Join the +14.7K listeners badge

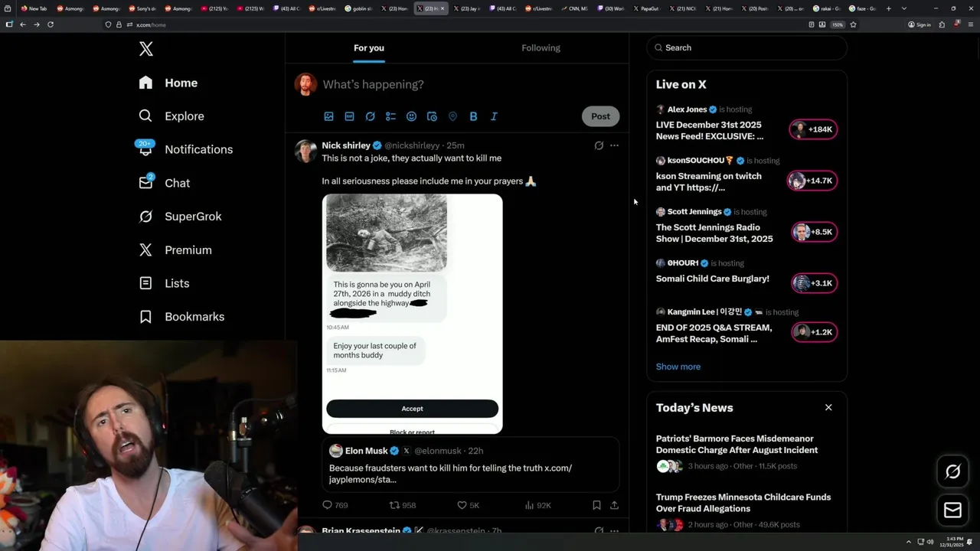click(812, 181)
